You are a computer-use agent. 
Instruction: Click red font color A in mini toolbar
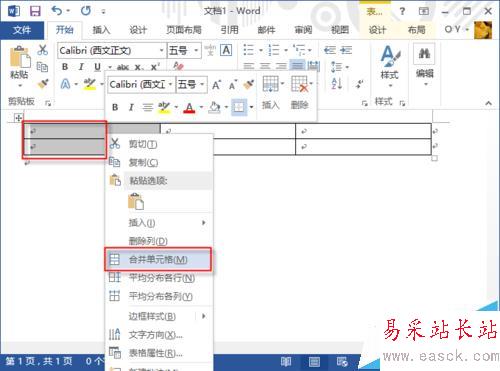[x=189, y=107]
